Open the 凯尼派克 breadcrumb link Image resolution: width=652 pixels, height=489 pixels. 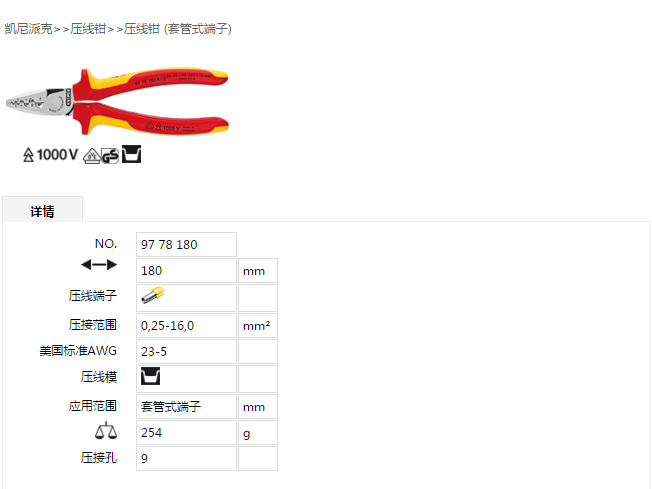28,29
